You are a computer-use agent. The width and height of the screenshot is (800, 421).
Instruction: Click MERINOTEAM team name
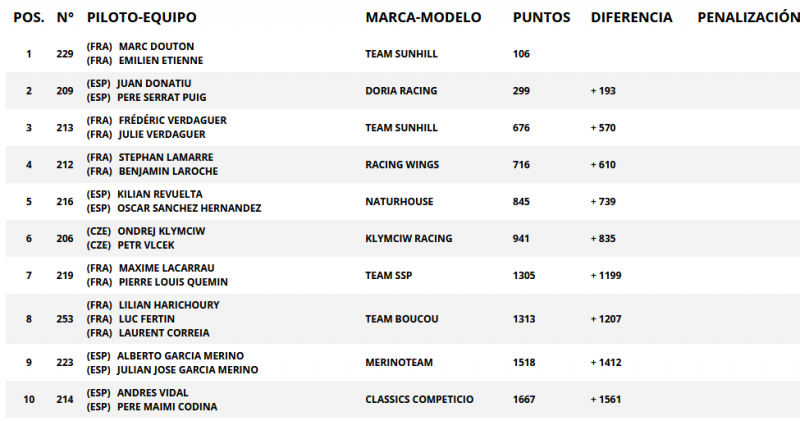399,362
